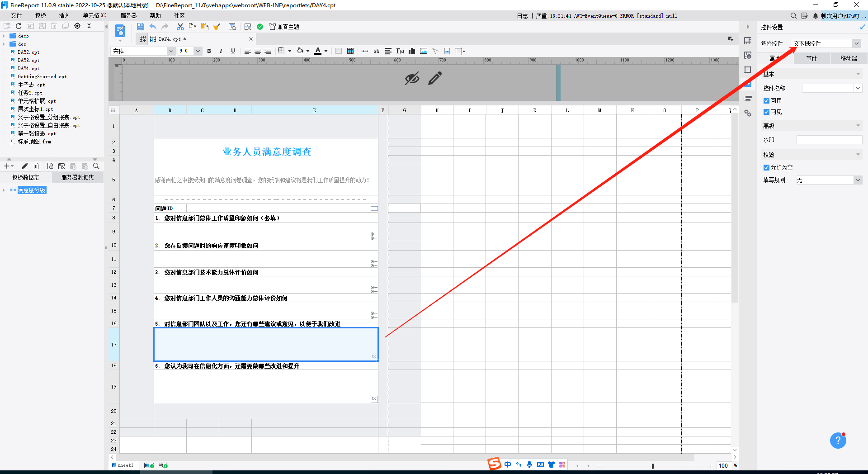Open the 日志 log link
This screenshot has width=868, height=474.
click(x=522, y=16)
